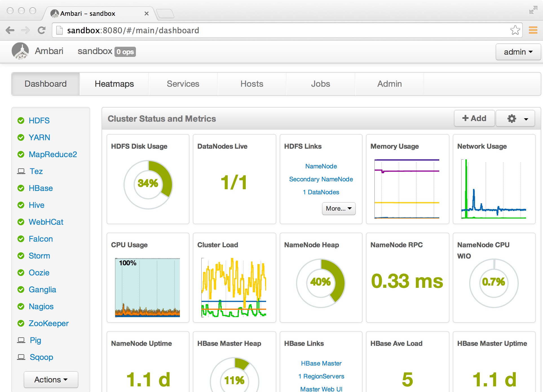Click the browser back arrow
The width and height of the screenshot is (543, 392).
[x=10, y=30]
